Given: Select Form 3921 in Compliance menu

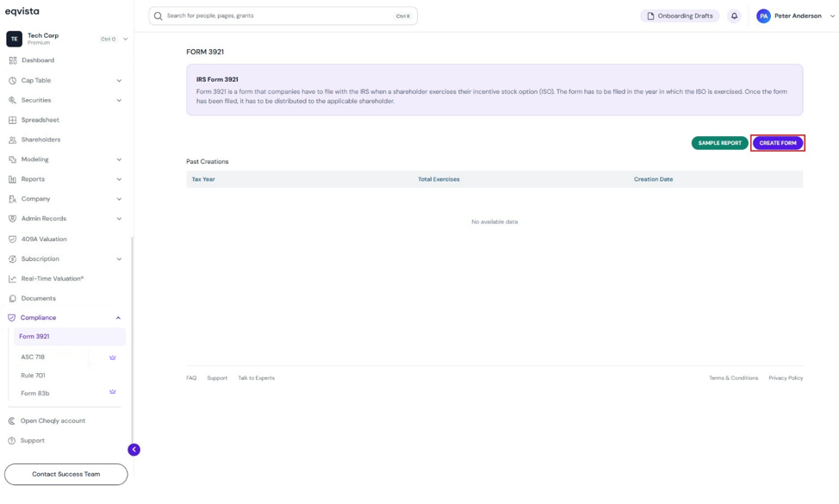Looking at the screenshot, I should pyautogui.click(x=70, y=337).
